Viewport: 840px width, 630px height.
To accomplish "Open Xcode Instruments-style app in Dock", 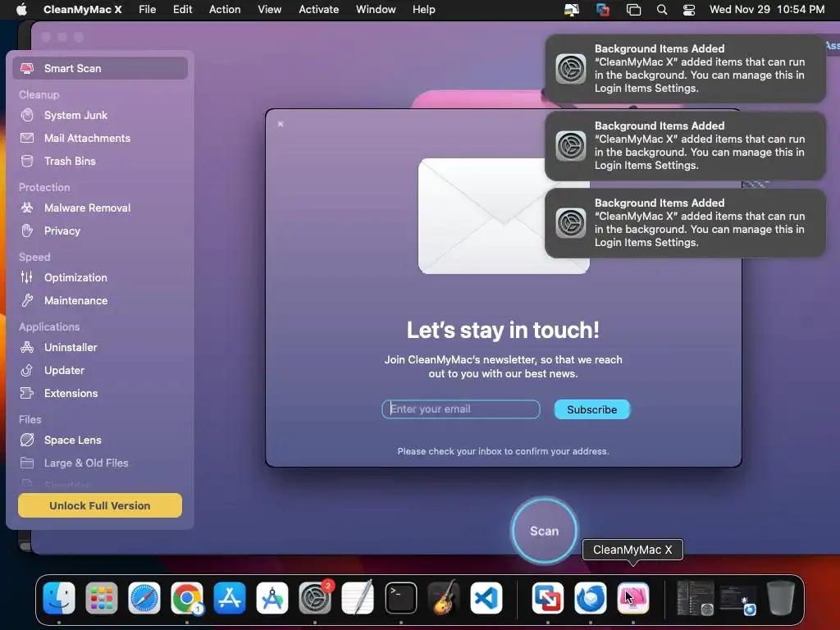I will point(272,598).
